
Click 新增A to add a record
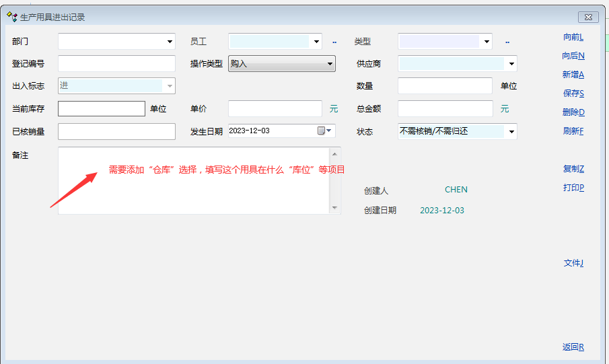[573, 75]
